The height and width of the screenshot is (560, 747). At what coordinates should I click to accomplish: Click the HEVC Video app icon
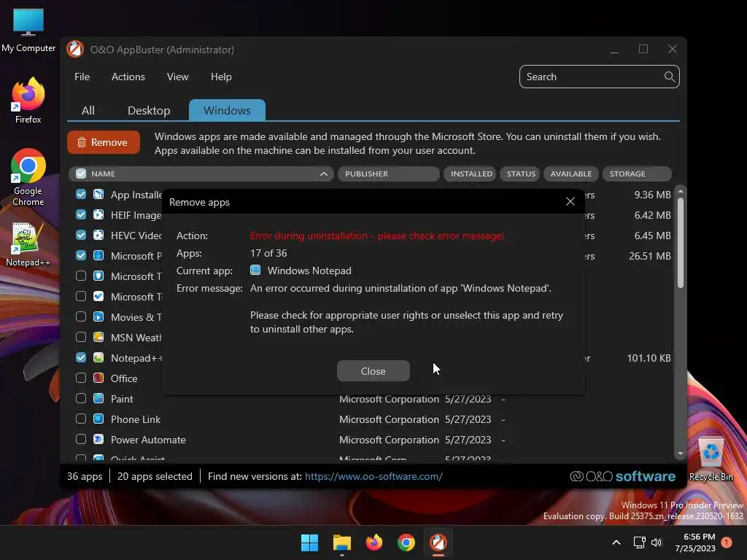98,236
